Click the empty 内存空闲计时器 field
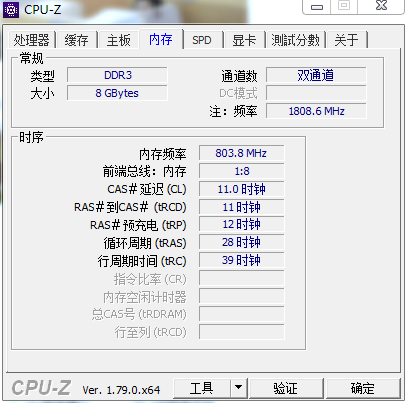 point(242,296)
